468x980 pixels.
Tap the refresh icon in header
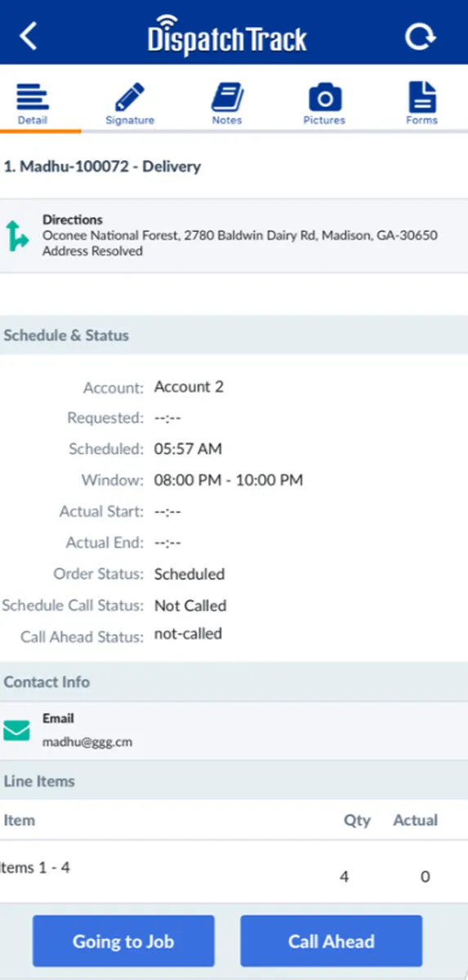coord(420,37)
